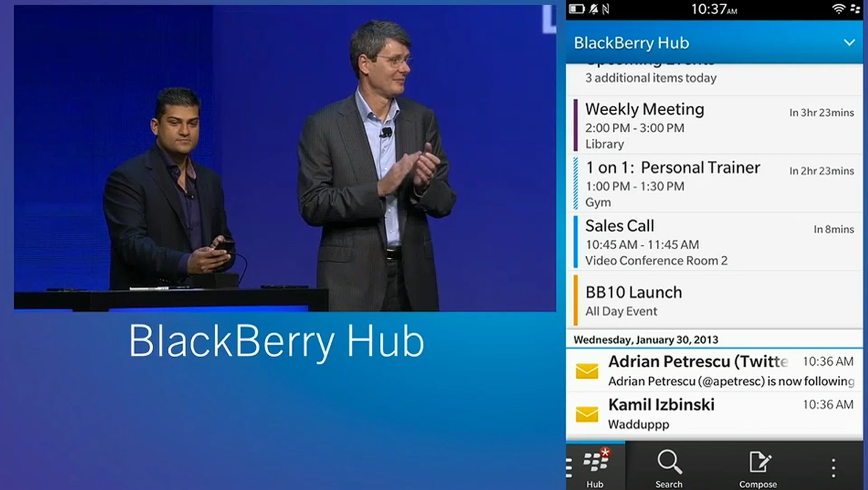
Task: Tap the envelope icon beside Kamil Izbinski
Action: point(587,414)
